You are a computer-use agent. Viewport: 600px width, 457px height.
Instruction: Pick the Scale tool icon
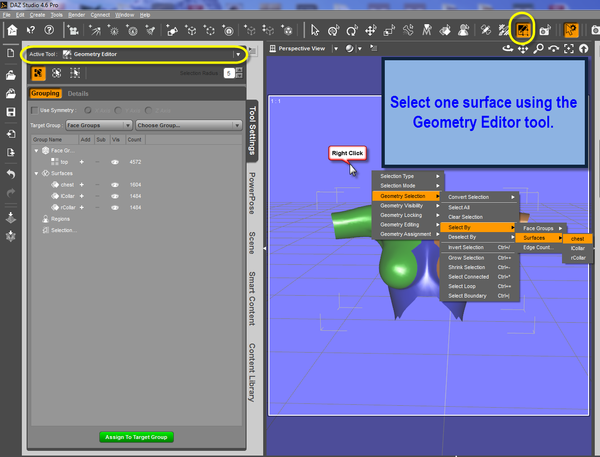pos(389,30)
